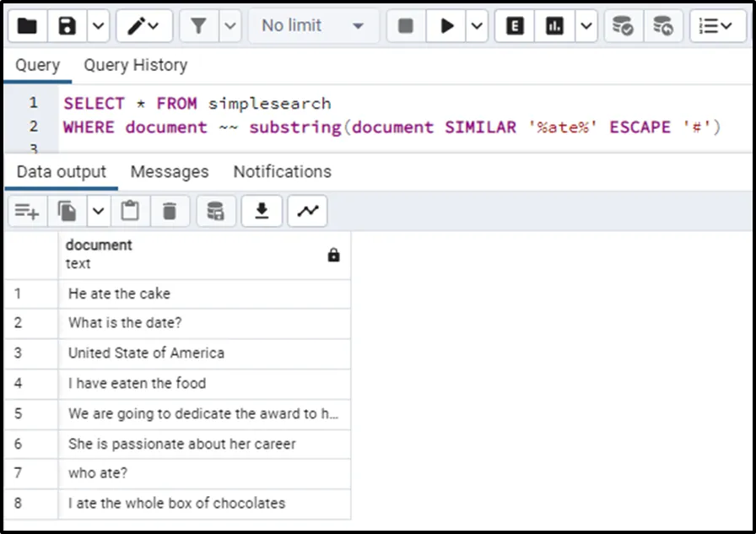756x534 pixels.
Task: Switch to the Messages tab
Action: [170, 172]
